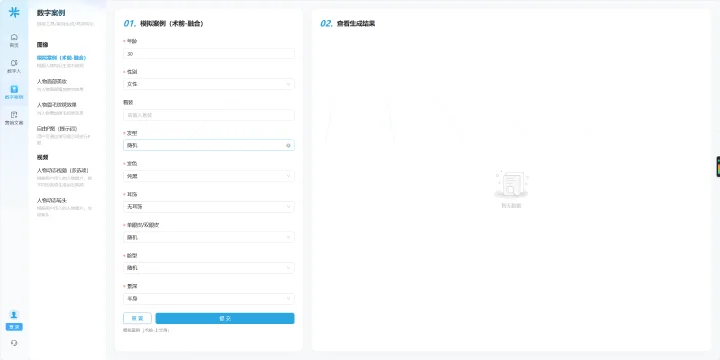Select 模拟案例（术前-融合） in the side menu

coord(62,58)
